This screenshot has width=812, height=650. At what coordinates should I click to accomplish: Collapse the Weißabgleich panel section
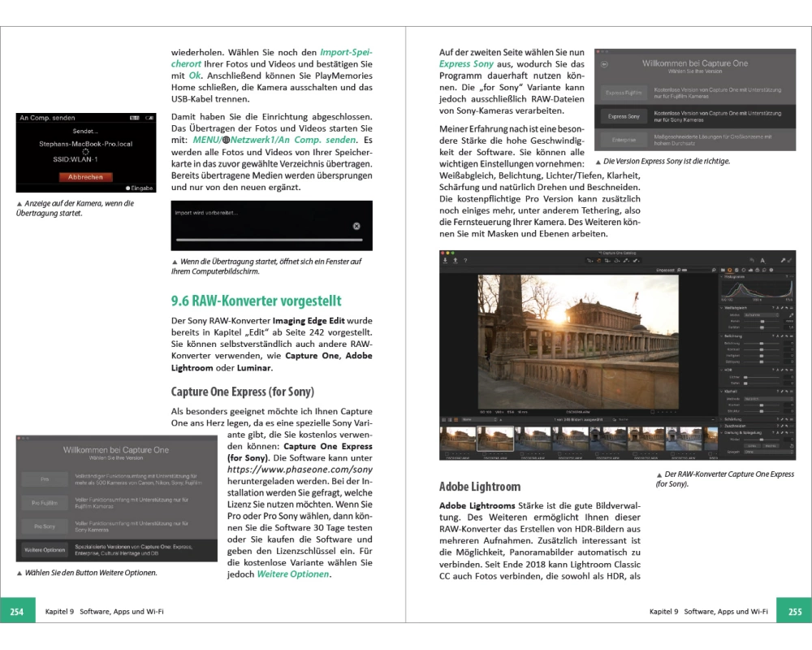723,308
